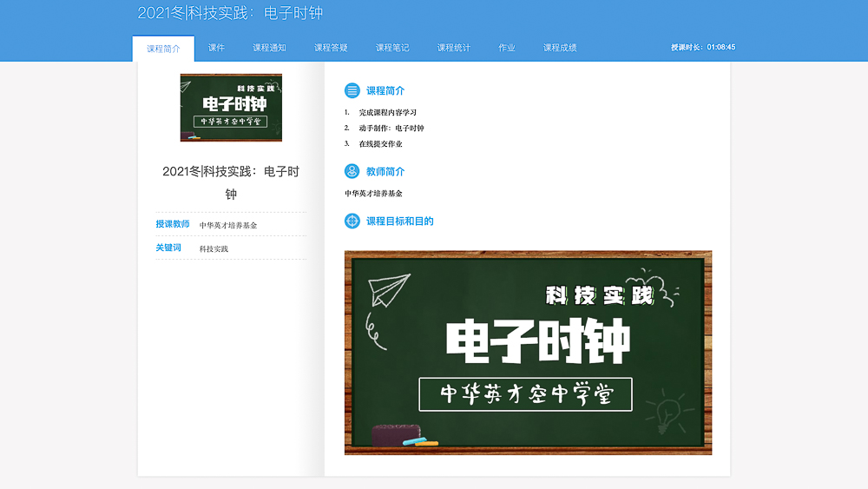
Task: Open the 课程统计 tab
Action: [454, 48]
